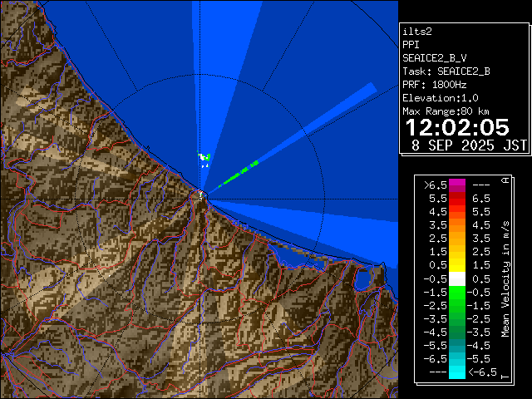Select the Max Range:80 km text
The height and width of the screenshot is (399, 532).
pos(446,111)
